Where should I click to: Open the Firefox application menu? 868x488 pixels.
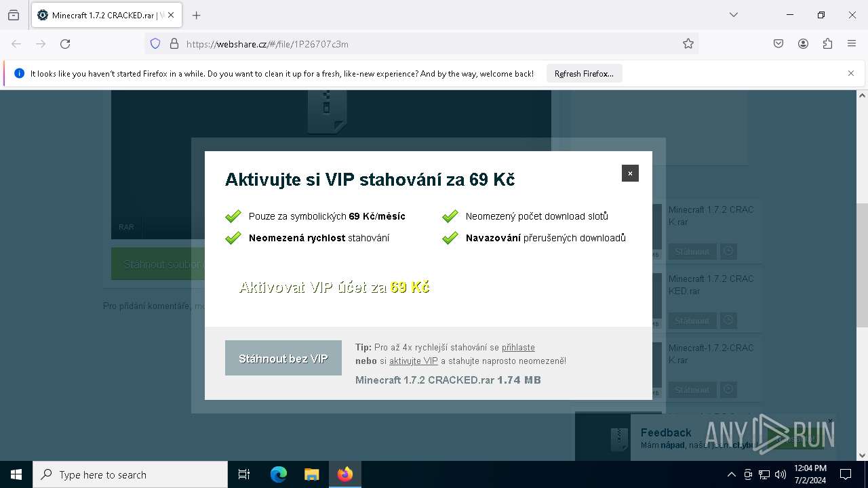(x=852, y=44)
